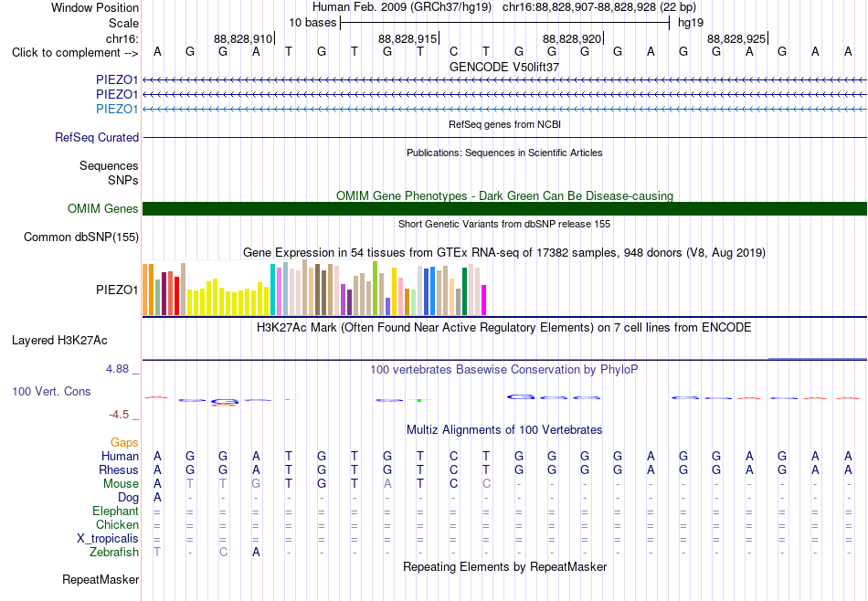
Task: Click the 100 Vert. Cons track label
Action: coord(51,391)
